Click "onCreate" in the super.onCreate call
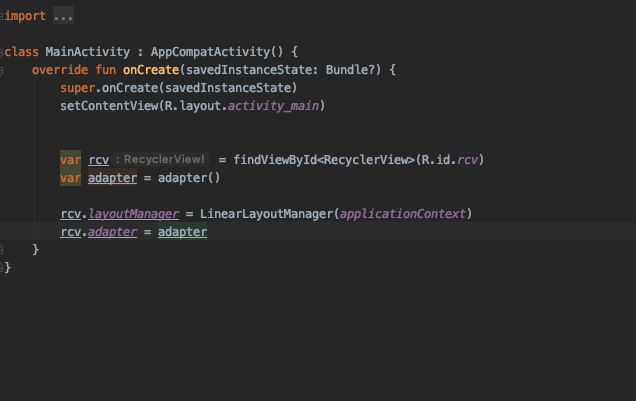 click(x=130, y=88)
